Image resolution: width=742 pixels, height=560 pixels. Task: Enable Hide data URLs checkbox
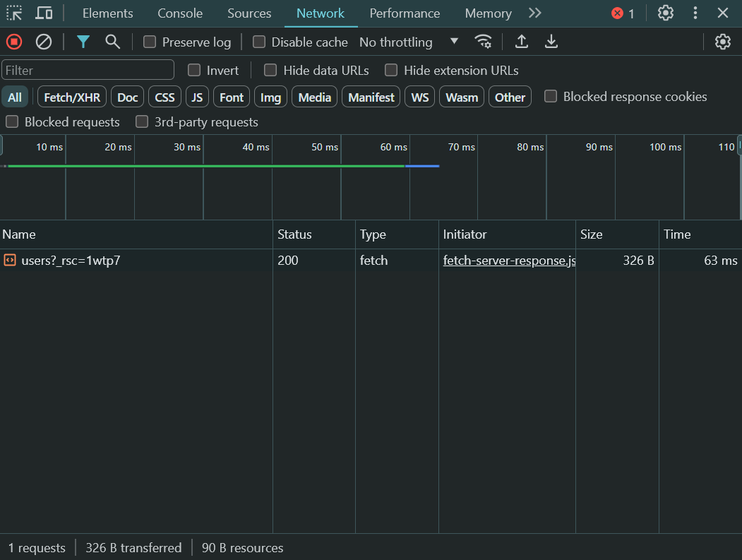pos(270,70)
